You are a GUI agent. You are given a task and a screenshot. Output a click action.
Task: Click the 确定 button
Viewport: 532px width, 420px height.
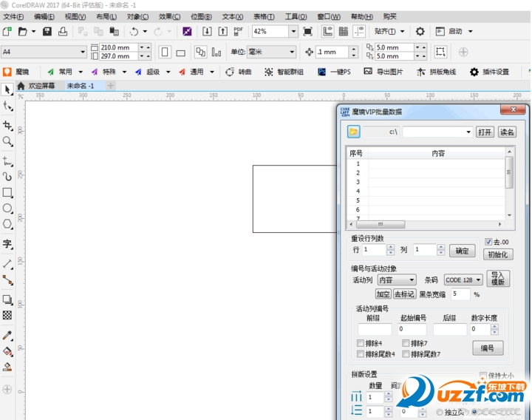tap(462, 251)
